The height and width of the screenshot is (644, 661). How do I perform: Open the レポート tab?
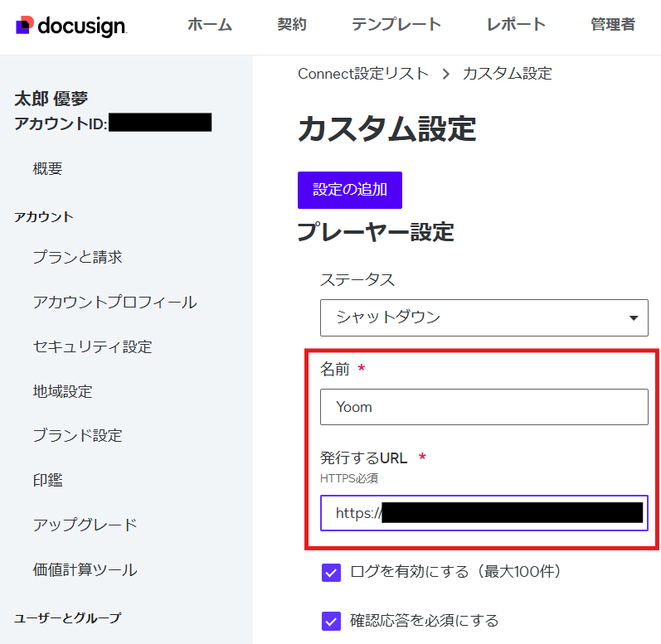[516, 24]
